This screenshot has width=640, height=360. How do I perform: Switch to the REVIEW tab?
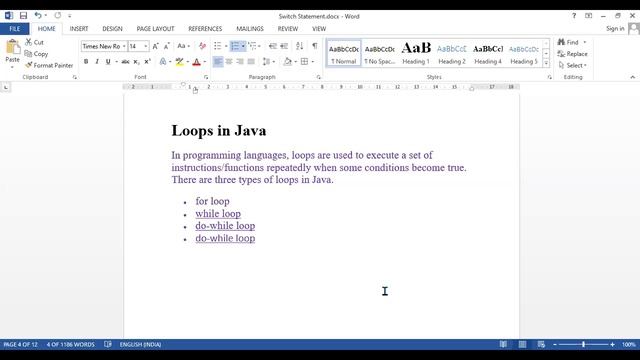tap(288, 29)
